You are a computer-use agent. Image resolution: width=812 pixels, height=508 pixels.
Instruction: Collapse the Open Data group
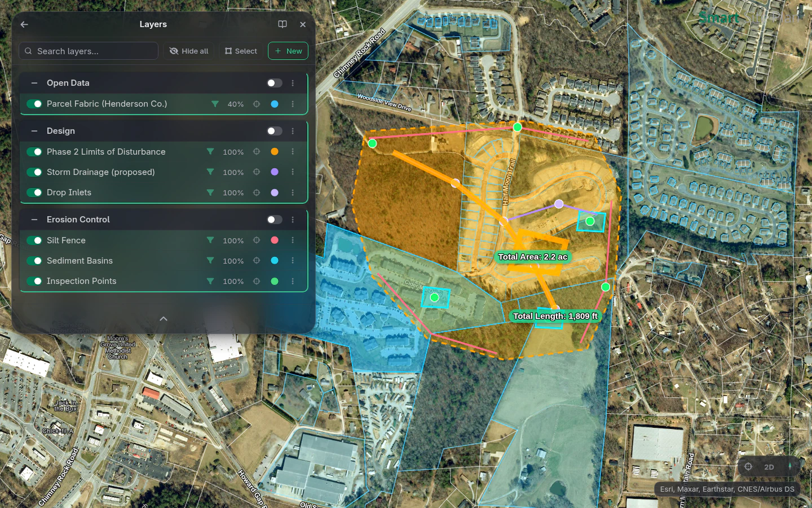pos(34,83)
